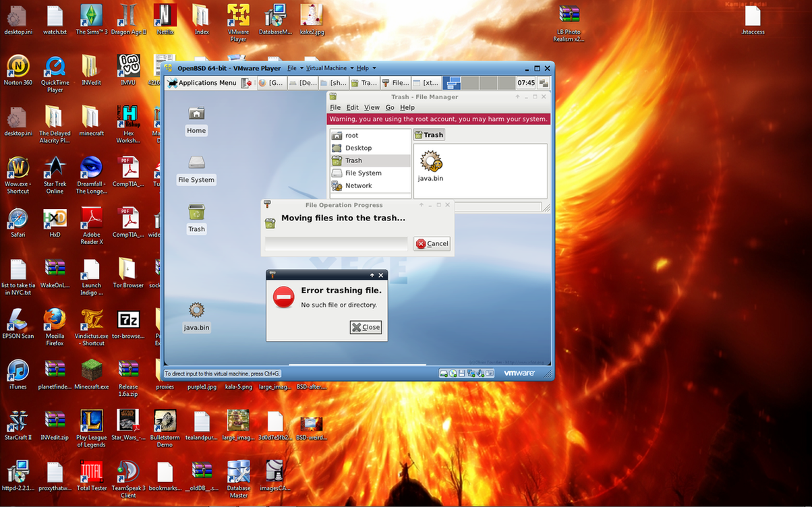
Task: Shade the error dialog using the up arrow
Action: click(x=372, y=275)
